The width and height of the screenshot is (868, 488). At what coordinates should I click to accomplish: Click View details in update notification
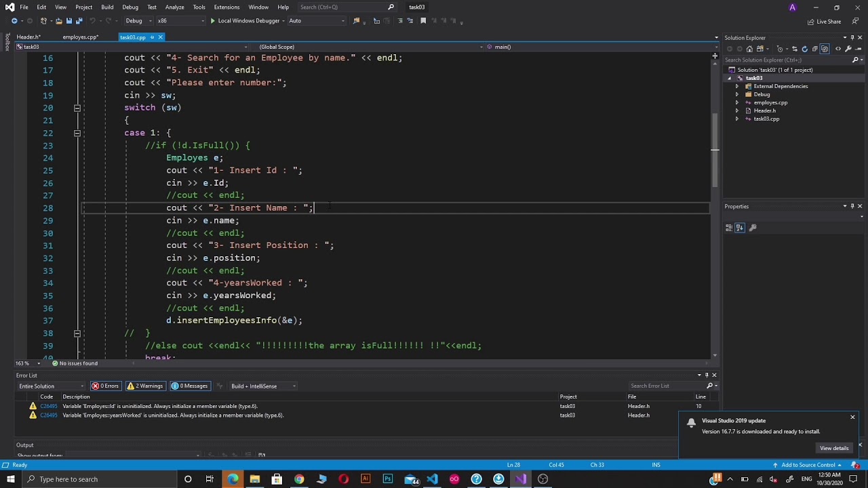[834, 448]
